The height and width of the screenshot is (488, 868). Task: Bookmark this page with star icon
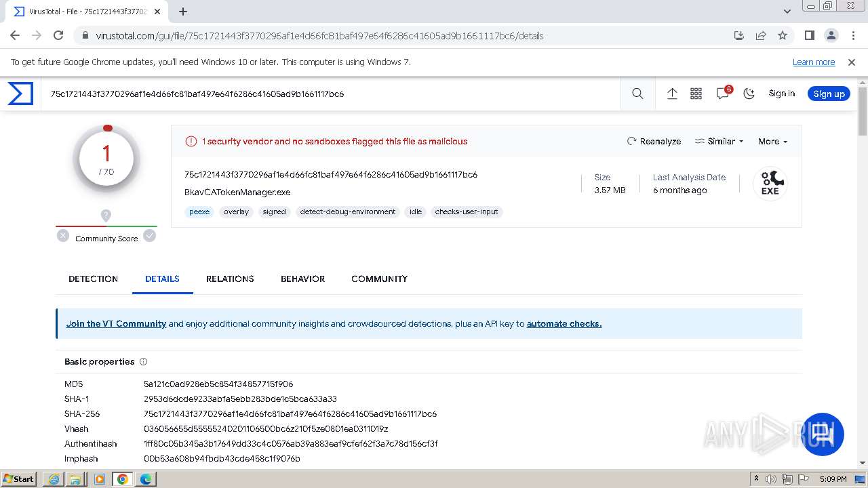pyautogui.click(x=783, y=35)
